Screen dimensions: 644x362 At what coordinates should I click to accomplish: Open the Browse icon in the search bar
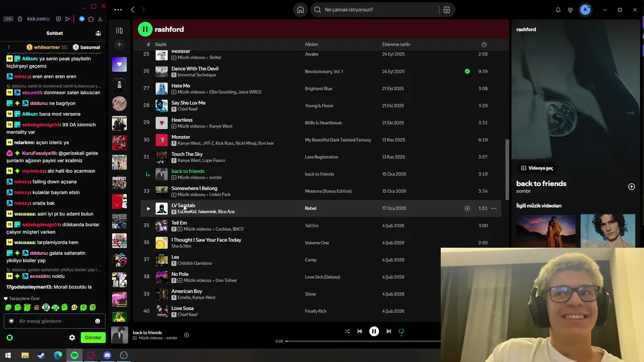tap(446, 10)
